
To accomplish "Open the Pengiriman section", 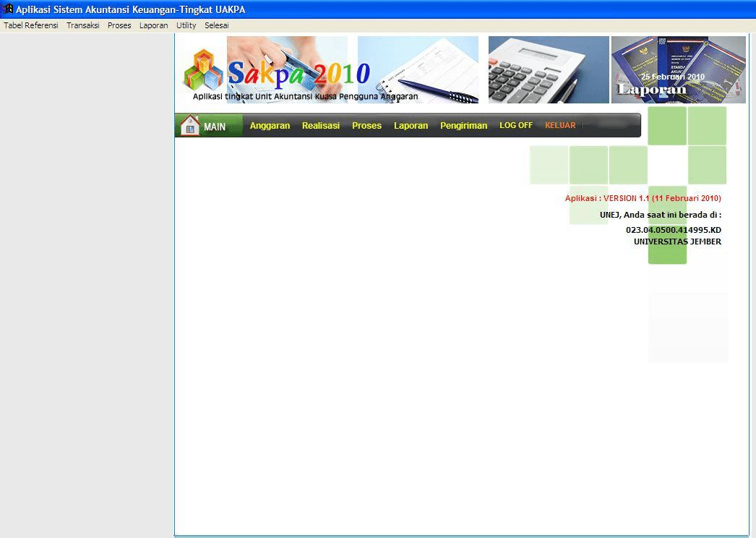I will [464, 125].
